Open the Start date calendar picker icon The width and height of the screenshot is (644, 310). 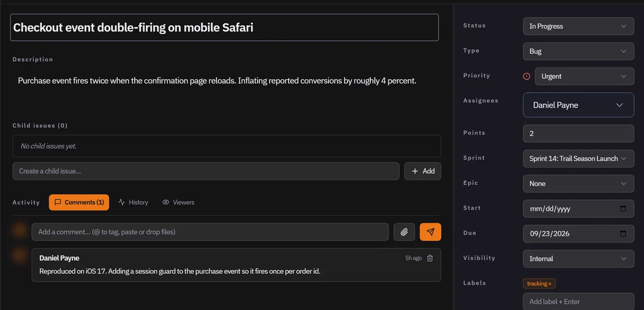click(x=623, y=208)
